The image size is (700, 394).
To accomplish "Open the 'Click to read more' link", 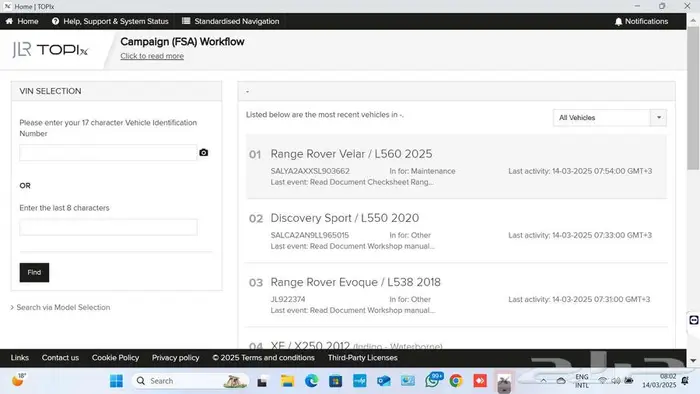I will (x=152, y=56).
